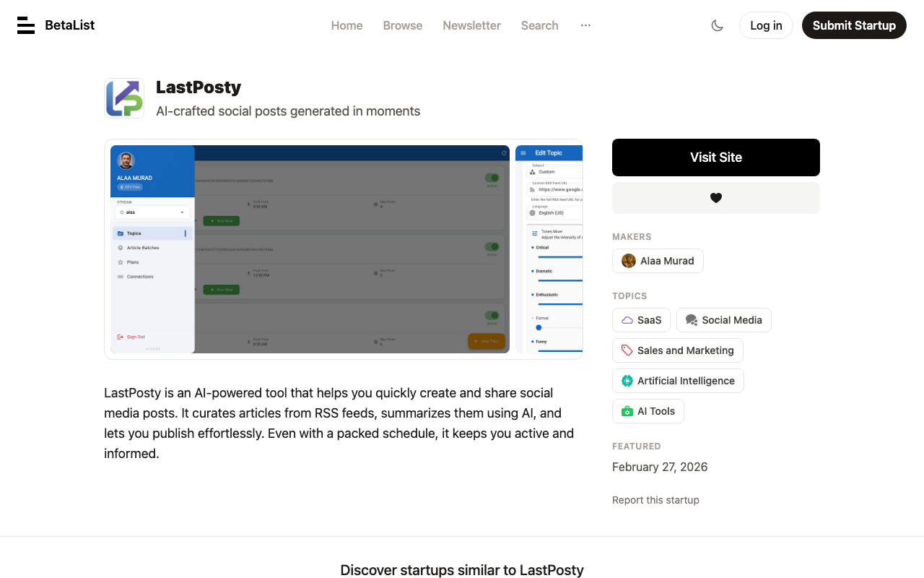Click Alaa Murad's avatar picture
This screenshot has width=924, height=578.
629,261
